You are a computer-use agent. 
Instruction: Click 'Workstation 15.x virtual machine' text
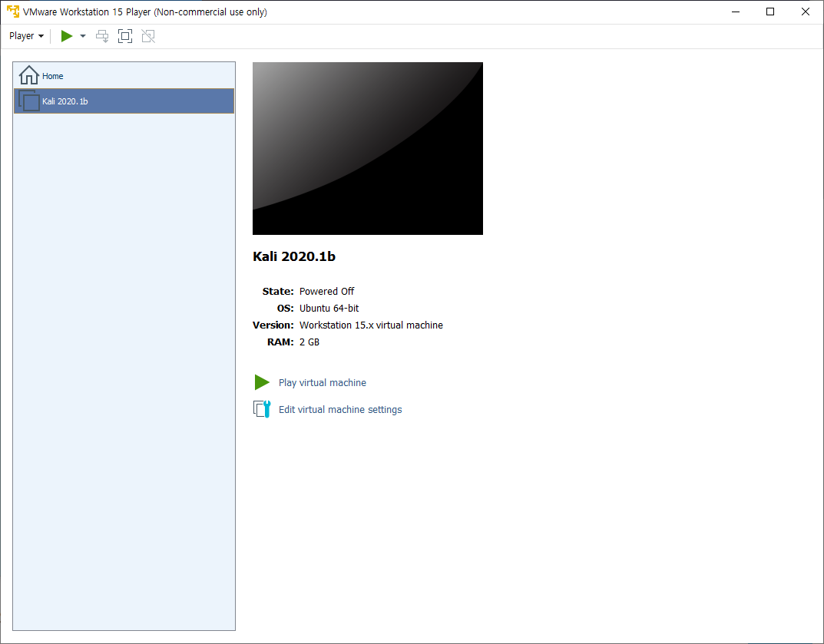[x=371, y=325]
